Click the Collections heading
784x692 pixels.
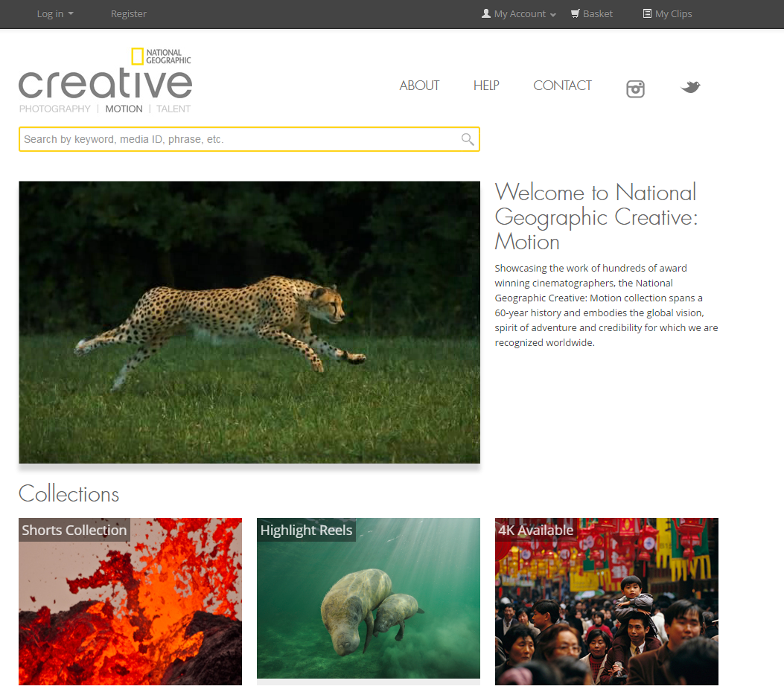[69, 493]
